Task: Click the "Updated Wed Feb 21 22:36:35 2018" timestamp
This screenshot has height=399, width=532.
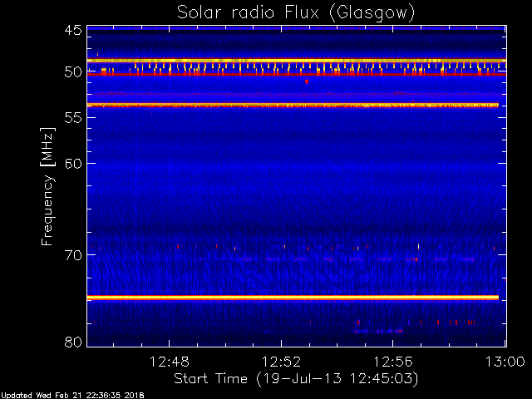Action: pos(72,396)
